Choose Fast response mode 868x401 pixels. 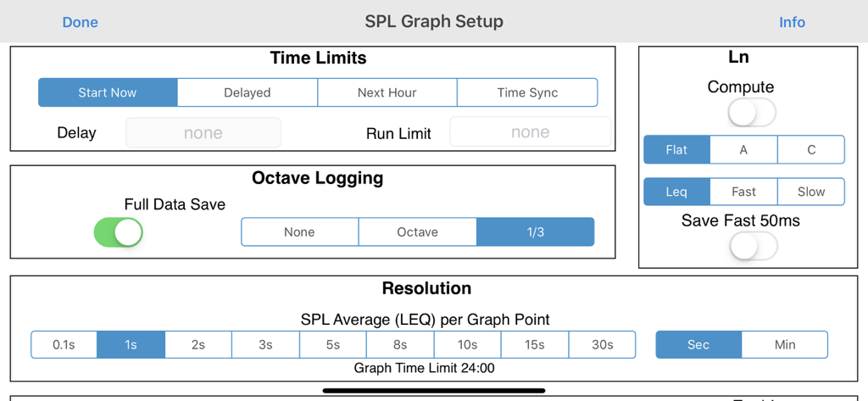tap(743, 192)
